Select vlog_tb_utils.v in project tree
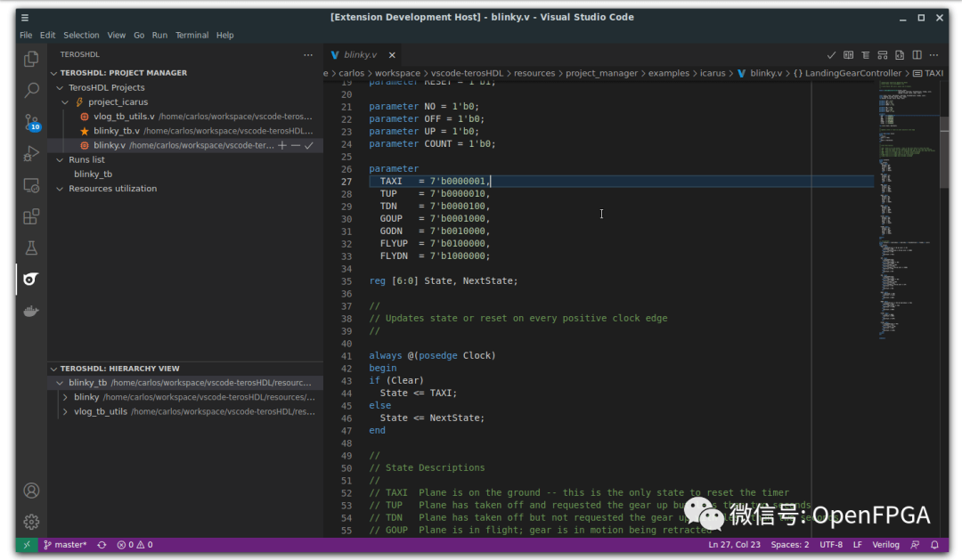This screenshot has height=560, width=962. tap(185, 117)
